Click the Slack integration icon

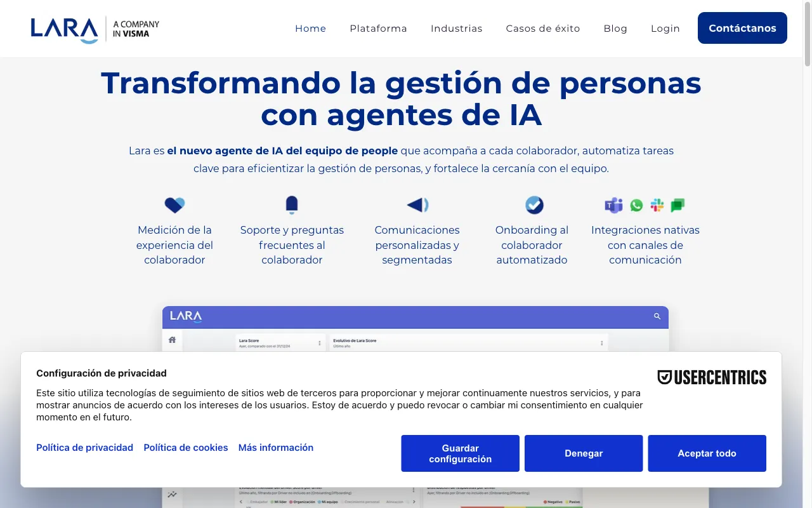[657, 205]
